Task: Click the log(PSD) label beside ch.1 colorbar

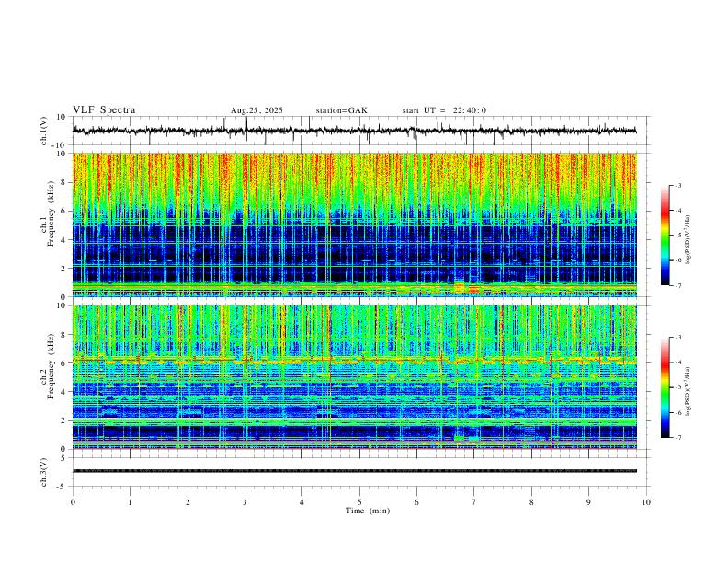Action: tap(689, 240)
